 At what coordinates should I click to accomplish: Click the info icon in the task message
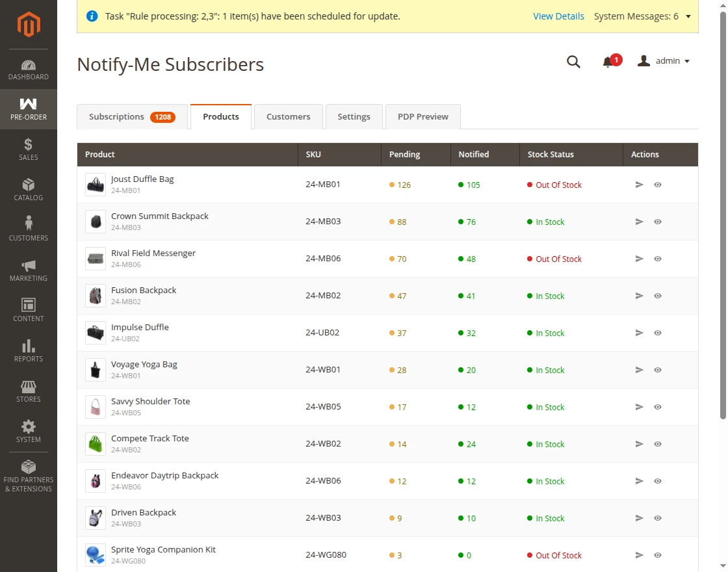click(92, 16)
